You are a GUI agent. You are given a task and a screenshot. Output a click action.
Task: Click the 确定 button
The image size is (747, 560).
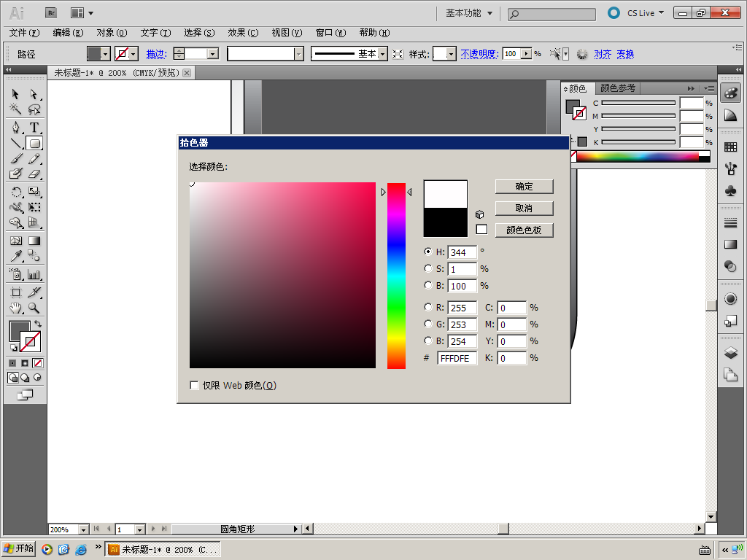(524, 187)
